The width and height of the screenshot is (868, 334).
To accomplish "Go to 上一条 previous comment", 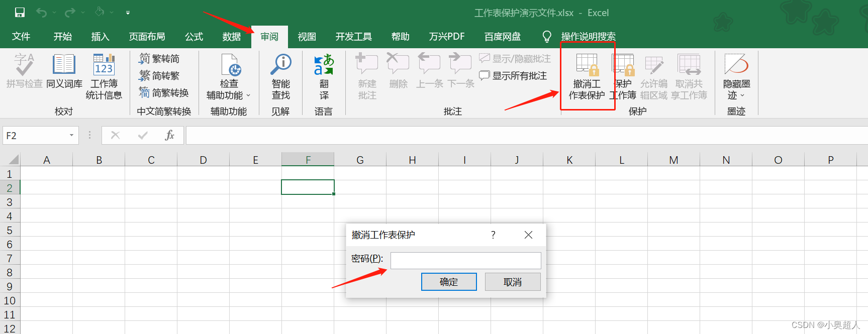I will [x=429, y=71].
